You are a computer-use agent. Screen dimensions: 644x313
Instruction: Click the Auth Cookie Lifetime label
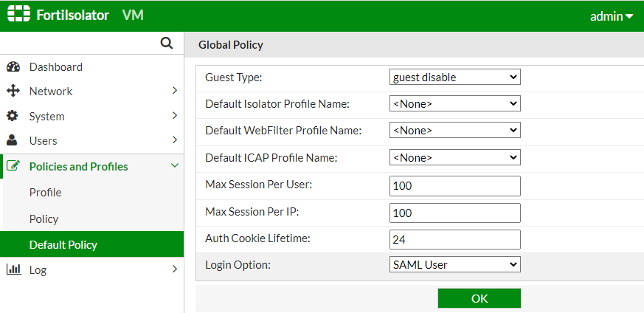257,238
